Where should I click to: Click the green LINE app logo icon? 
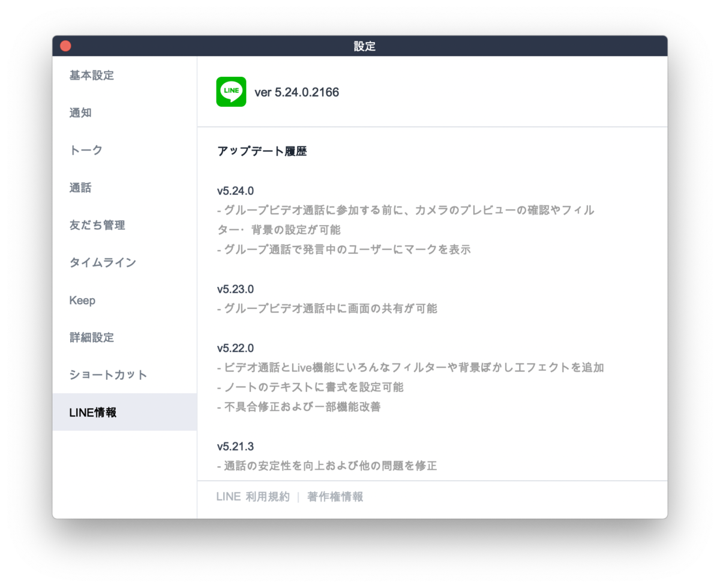coord(231,92)
